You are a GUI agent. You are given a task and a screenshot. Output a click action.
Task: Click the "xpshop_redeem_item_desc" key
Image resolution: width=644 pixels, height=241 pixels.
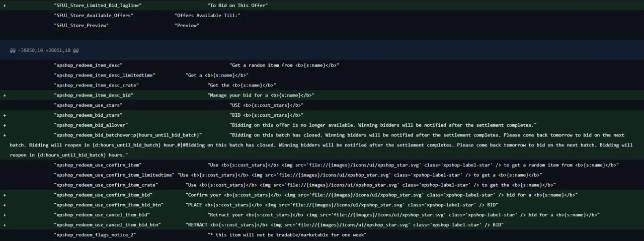[x=88, y=65]
